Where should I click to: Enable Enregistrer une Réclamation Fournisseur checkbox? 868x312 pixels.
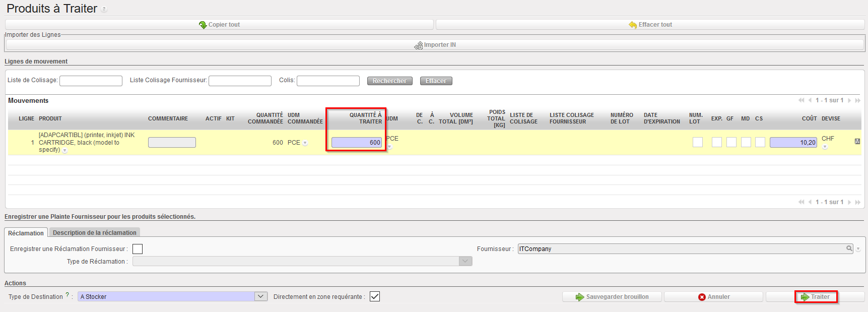[138, 249]
